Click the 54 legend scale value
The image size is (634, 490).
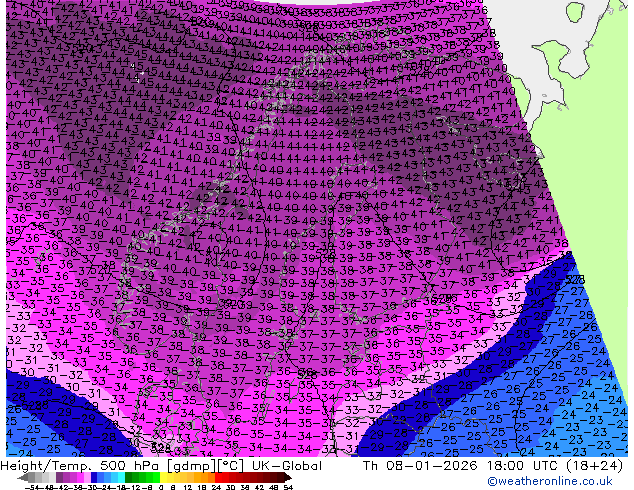288,487
